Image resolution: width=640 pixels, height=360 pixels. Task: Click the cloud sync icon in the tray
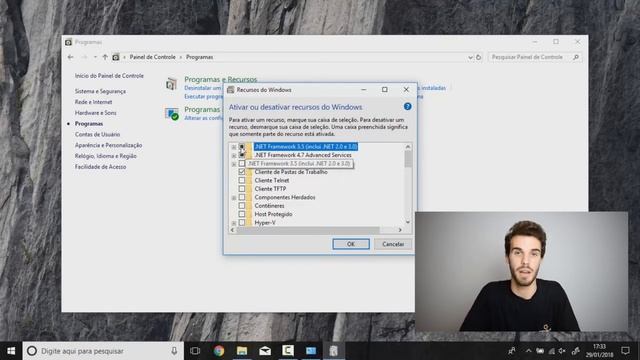click(x=540, y=351)
